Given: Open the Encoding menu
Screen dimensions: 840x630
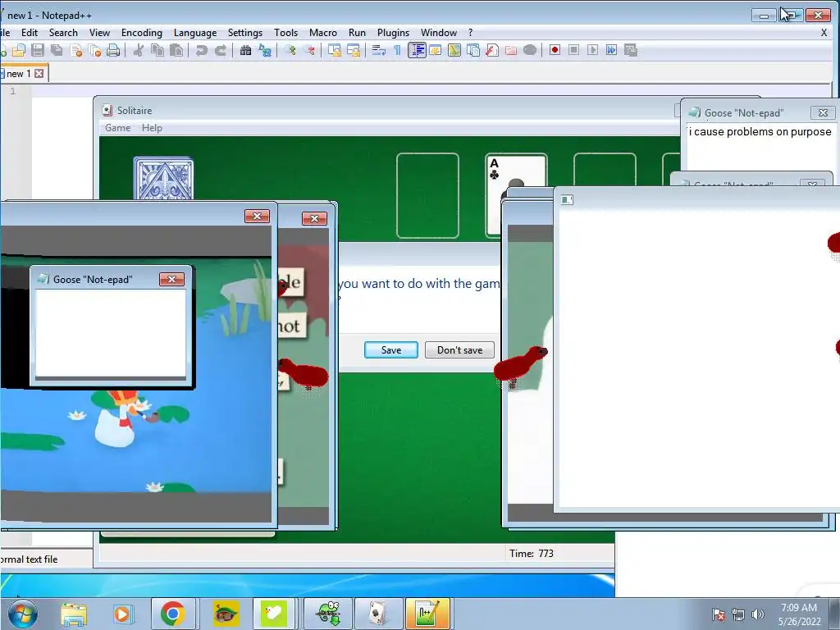Looking at the screenshot, I should pos(141,33).
